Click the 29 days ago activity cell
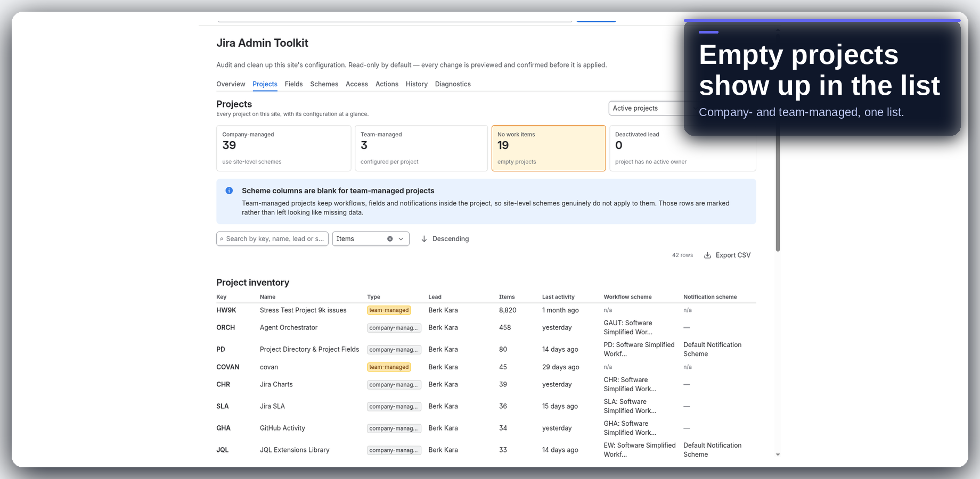980x479 pixels. [560, 367]
